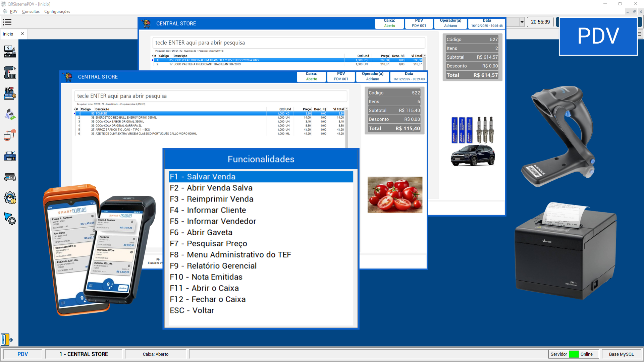The image size is (644, 362).
Task: Click the triple-line menu icon at far right
Action: click(x=640, y=34)
